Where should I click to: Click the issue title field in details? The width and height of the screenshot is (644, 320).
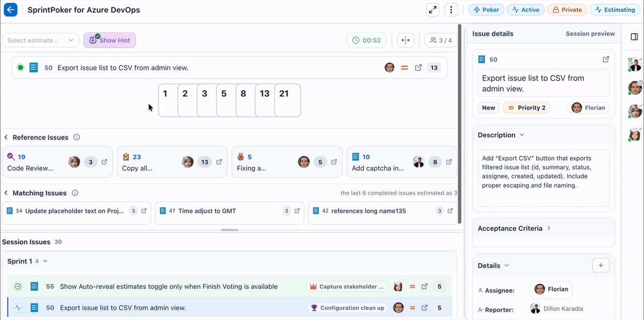click(544, 83)
